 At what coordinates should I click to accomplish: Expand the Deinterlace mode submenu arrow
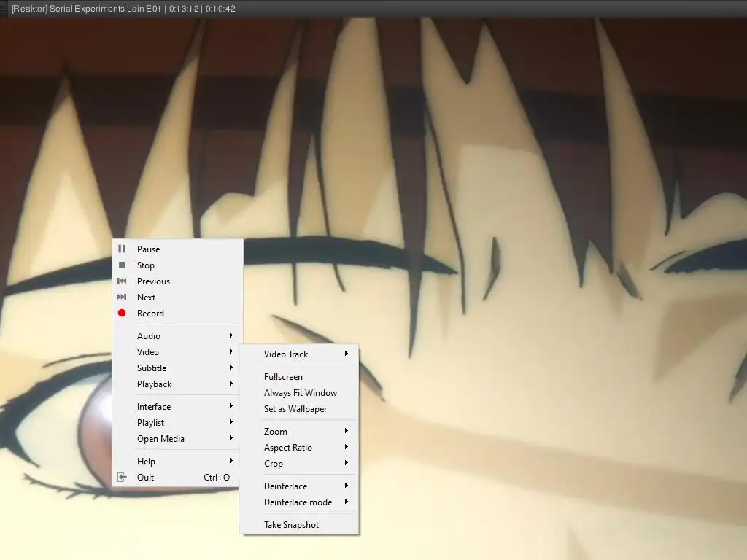click(x=347, y=502)
